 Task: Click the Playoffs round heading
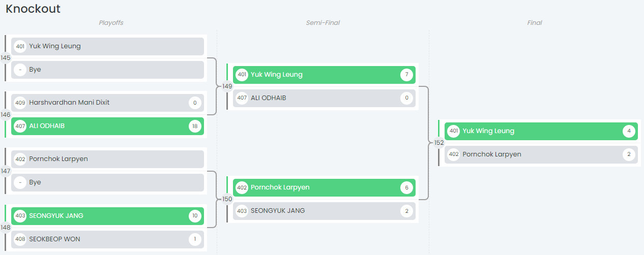click(x=111, y=23)
